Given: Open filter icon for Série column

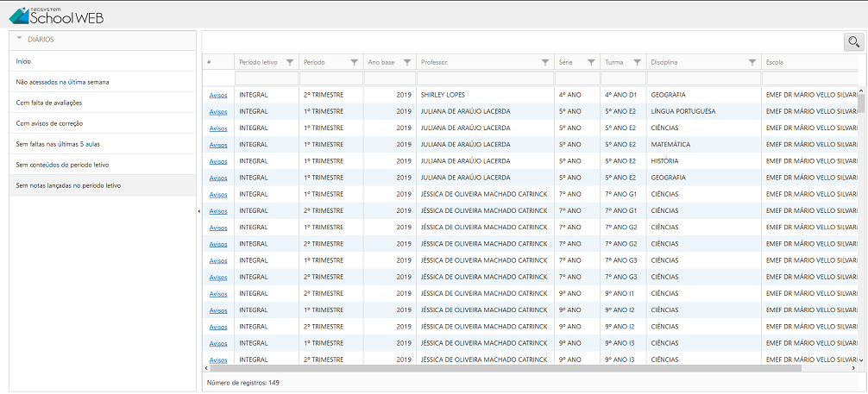Looking at the screenshot, I should tap(591, 62).
